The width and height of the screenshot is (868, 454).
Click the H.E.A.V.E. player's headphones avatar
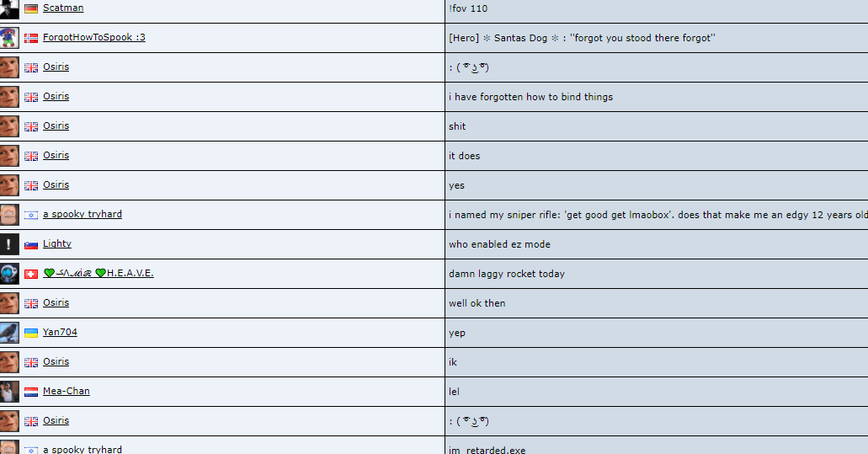coord(9,274)
